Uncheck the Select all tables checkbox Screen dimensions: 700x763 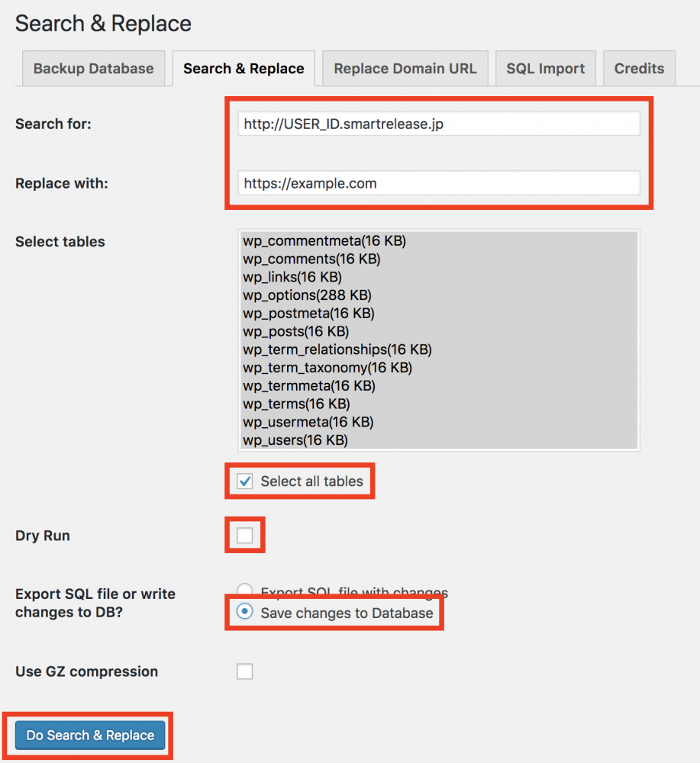point(245,481)
